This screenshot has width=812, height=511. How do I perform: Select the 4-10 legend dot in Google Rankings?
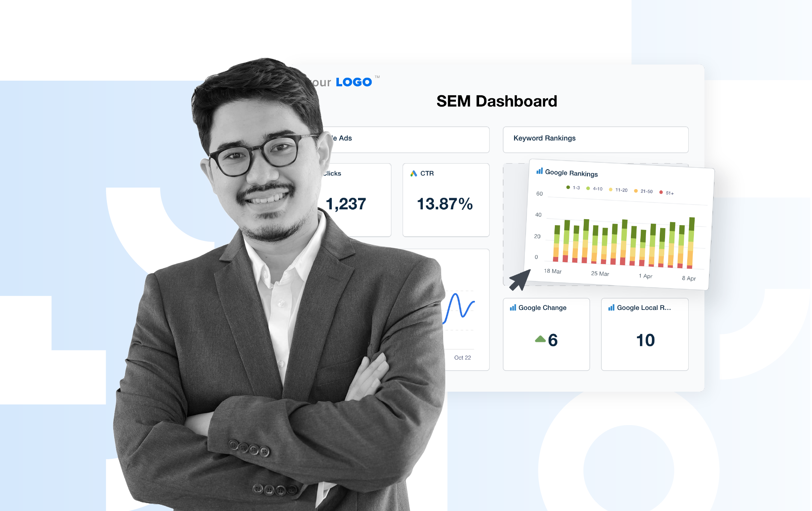point(588,188)
